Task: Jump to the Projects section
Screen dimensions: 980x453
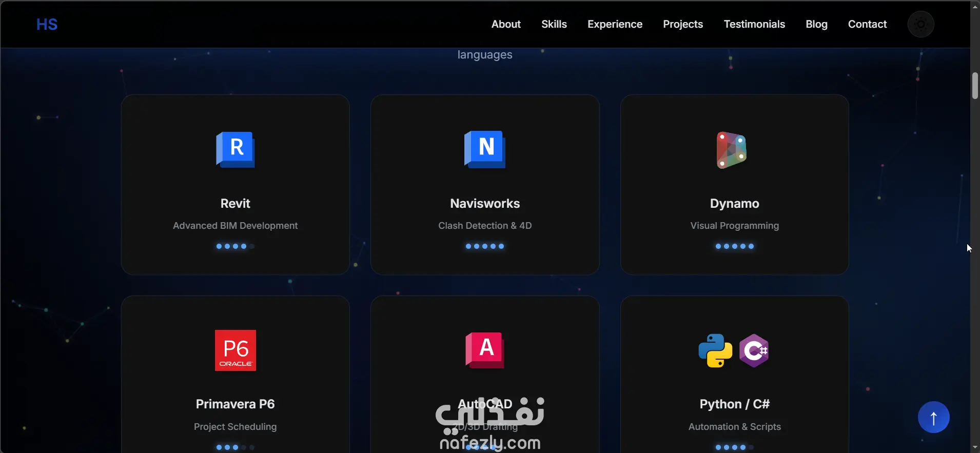Action: pyautogui.click(x=683, y=24)
